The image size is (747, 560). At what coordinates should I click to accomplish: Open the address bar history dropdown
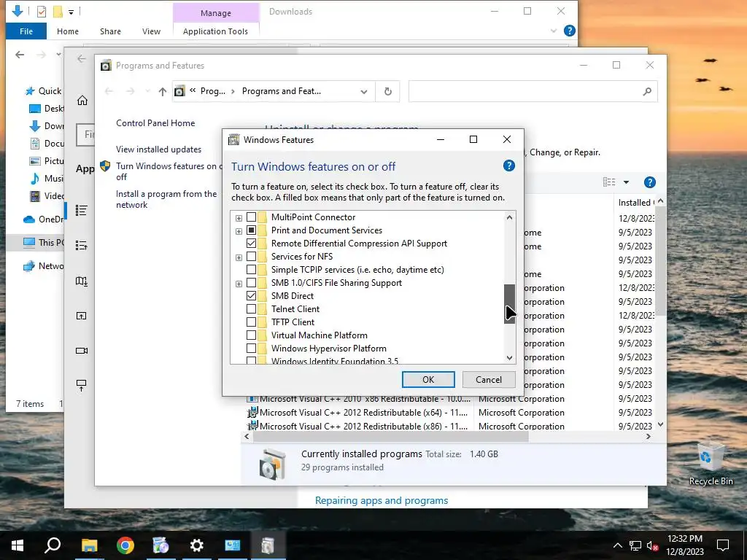(x=364, y=91)
